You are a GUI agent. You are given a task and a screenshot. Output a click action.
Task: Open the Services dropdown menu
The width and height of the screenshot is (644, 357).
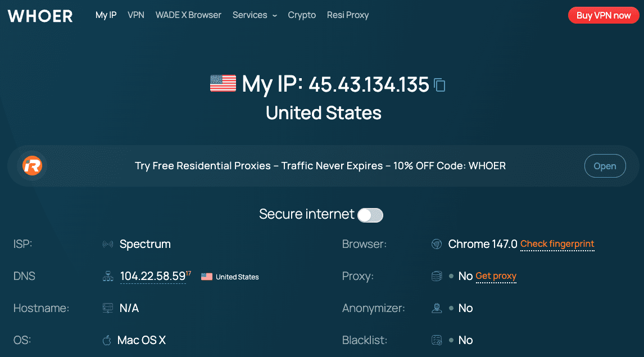(254, 15)
